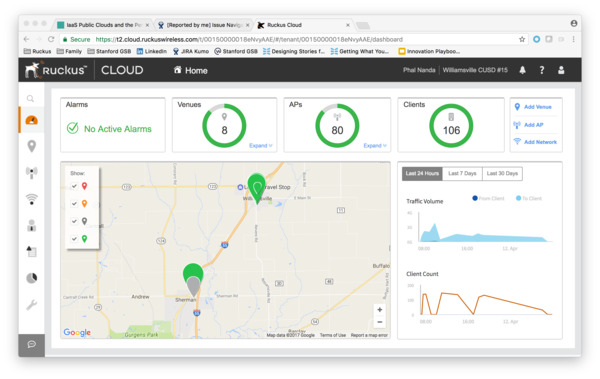Click No Active Alarms status
The height and width of the screenshot is (379, 600).
109,129
